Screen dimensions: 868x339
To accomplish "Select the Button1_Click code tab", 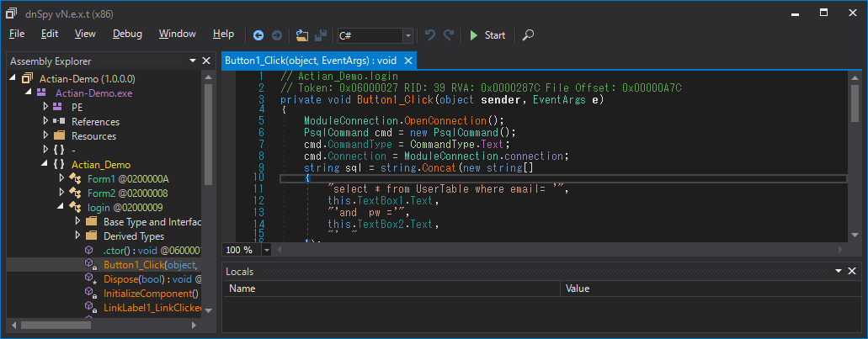I will tap(310, 61).
